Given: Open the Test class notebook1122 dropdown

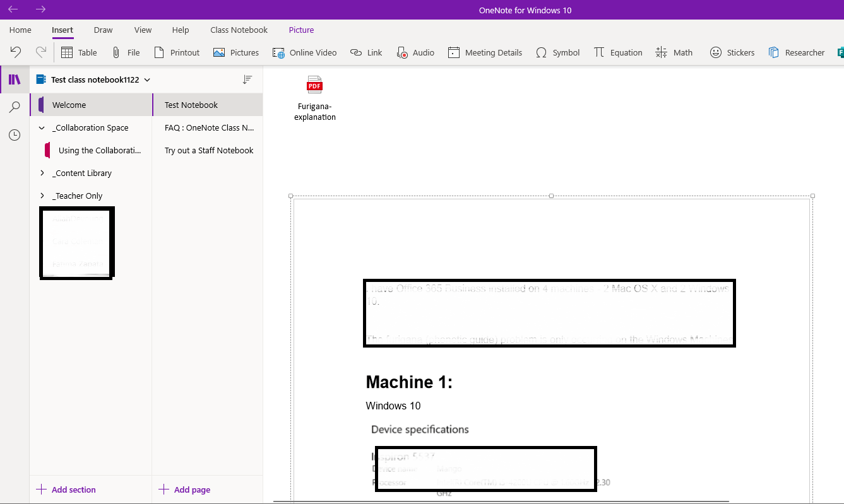Looking at the screenshot, I should tap(93, 79).
